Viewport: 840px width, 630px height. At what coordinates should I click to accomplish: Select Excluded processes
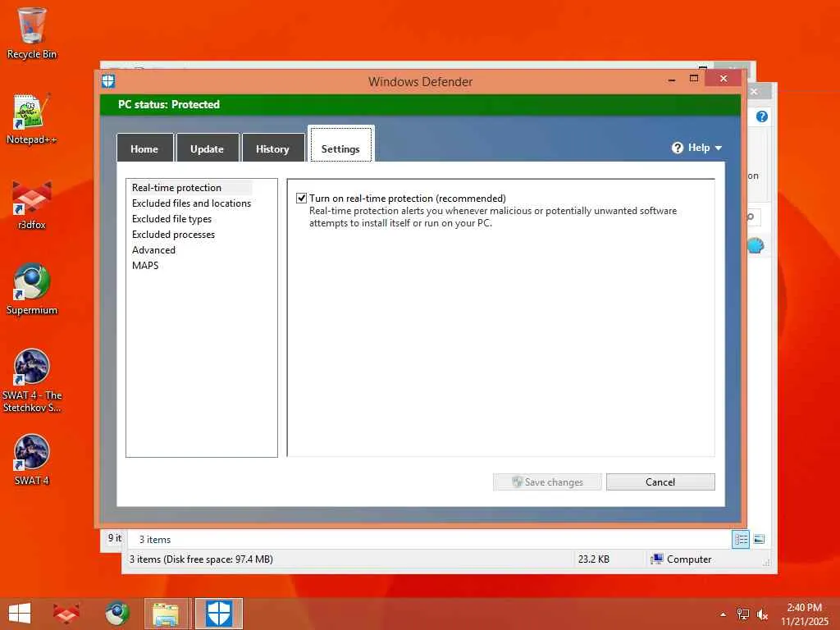174,234
